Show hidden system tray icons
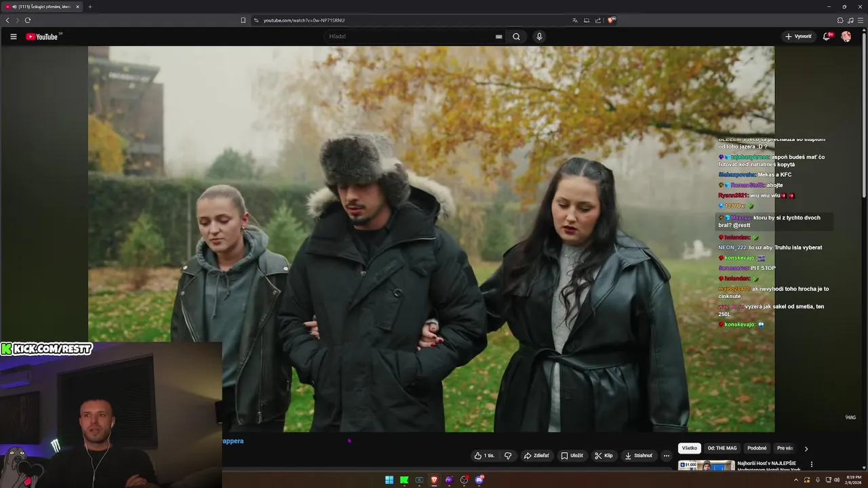Viewport: 868px width, 488px height. (796, 480)
